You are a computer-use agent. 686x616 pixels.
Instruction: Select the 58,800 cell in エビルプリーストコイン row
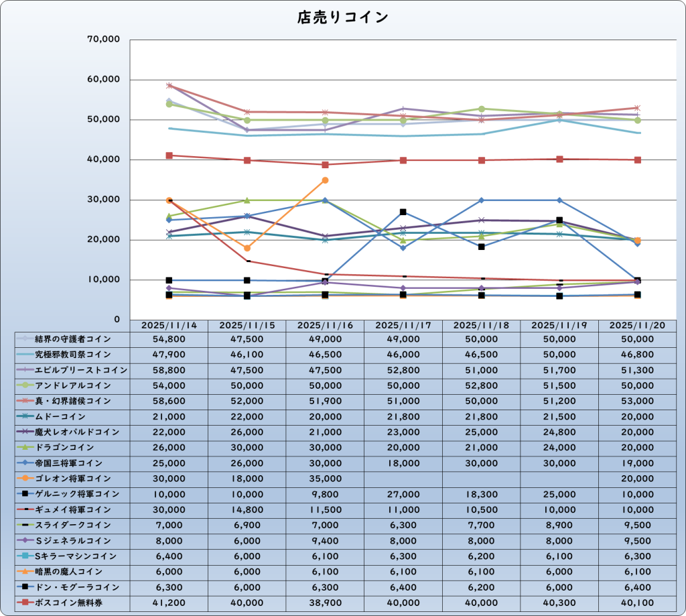(169, 370)
